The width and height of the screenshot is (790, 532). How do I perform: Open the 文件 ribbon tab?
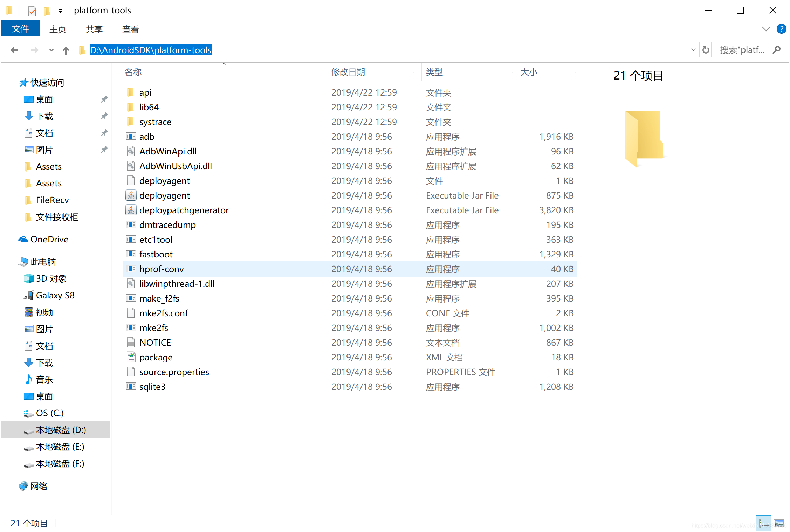pos(20,29)
